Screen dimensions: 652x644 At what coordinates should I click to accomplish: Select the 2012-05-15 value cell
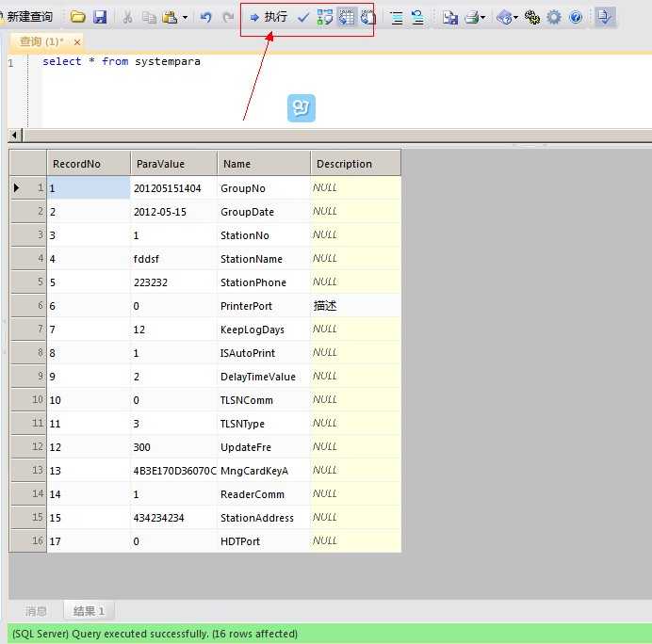point(173,212)
